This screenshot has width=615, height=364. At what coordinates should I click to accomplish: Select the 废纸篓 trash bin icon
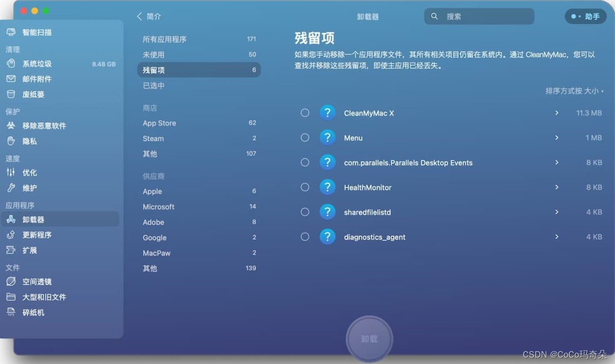[x=11, y=95]
